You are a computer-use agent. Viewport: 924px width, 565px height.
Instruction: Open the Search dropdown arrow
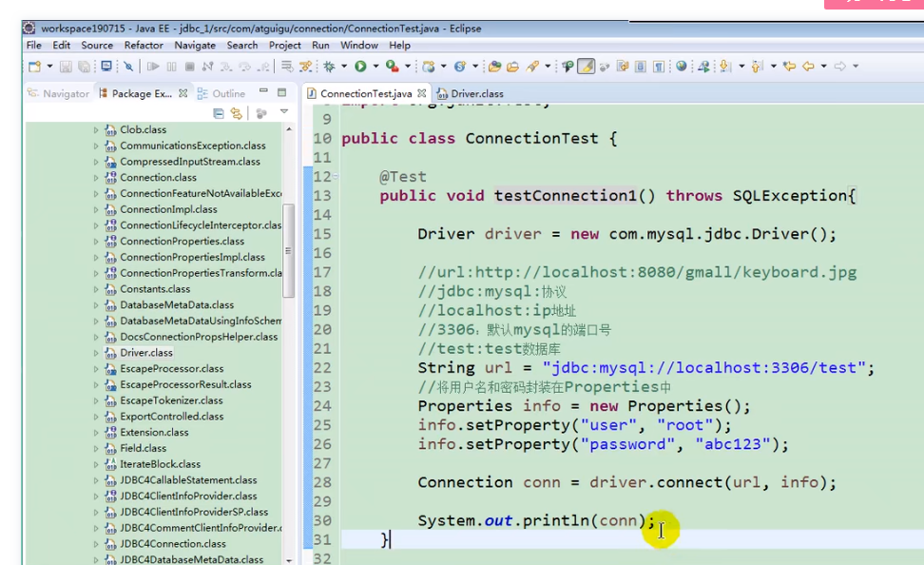click(x=548, y=67)
